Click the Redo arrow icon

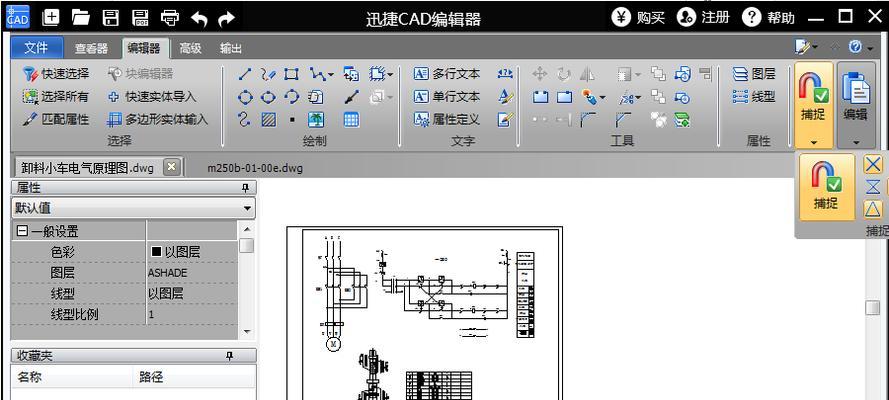pos(227,19)
